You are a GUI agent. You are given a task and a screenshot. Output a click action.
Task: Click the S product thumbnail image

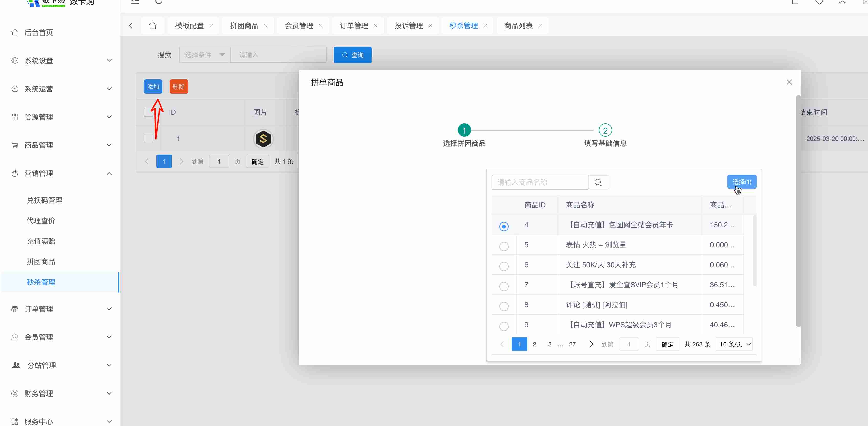coord(263,139)
